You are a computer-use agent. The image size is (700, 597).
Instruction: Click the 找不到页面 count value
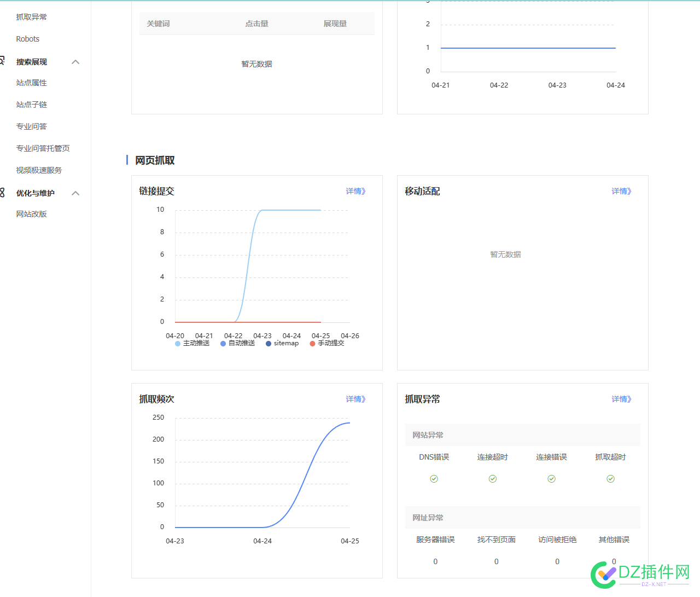click(x=497, y=561)
